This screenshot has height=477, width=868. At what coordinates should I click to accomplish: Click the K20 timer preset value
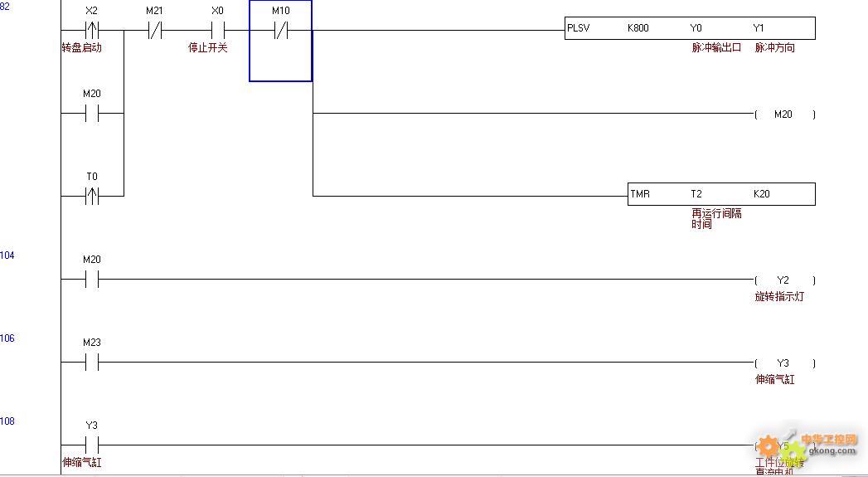pyautogui.click(x=761, y=194)
